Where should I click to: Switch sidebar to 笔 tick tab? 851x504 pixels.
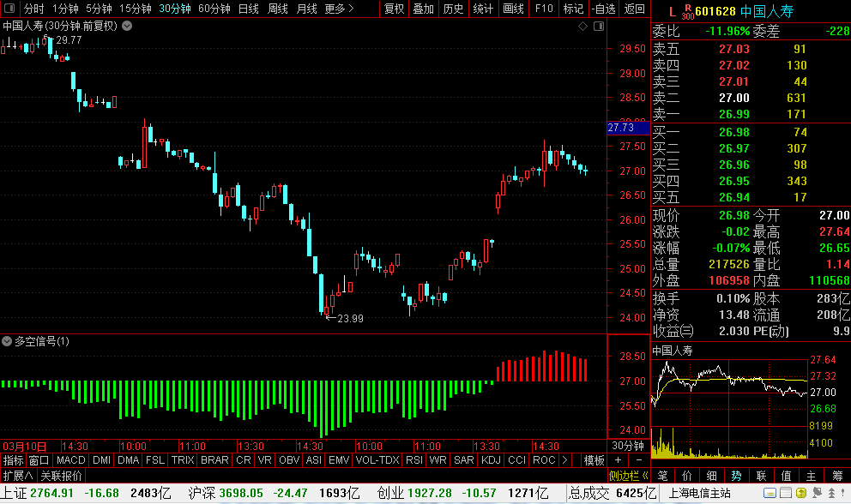pos(663,476)
